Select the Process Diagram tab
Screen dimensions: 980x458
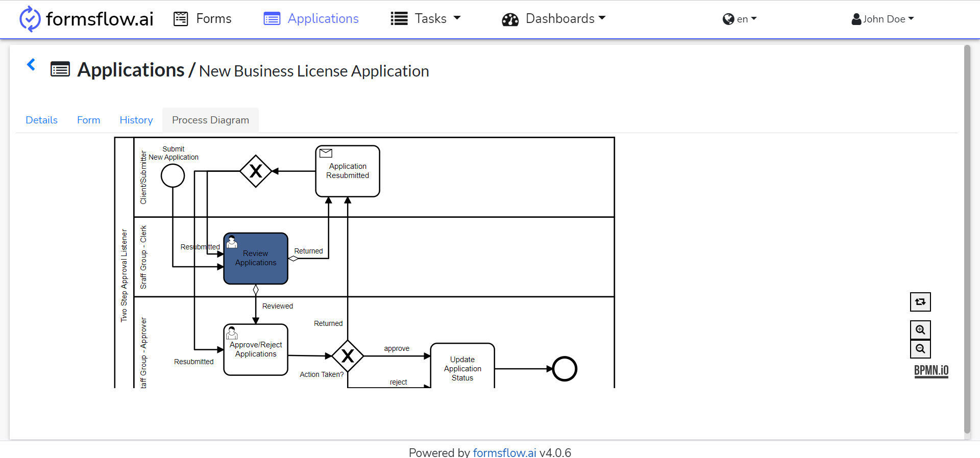(x=211, y=120)
